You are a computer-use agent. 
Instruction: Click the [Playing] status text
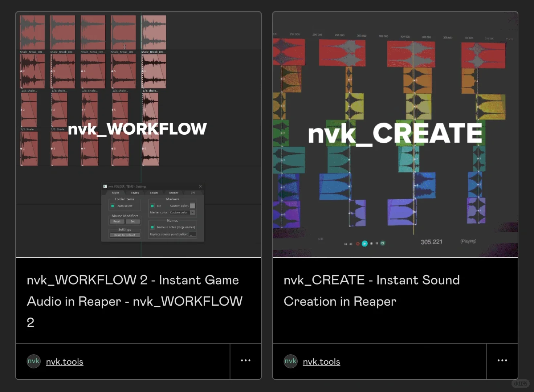coord(468,241)
